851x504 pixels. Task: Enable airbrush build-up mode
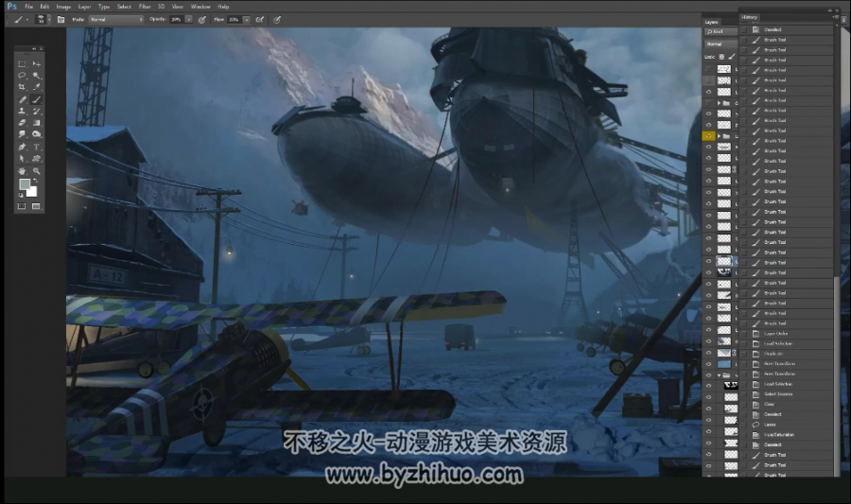[260, 20]
